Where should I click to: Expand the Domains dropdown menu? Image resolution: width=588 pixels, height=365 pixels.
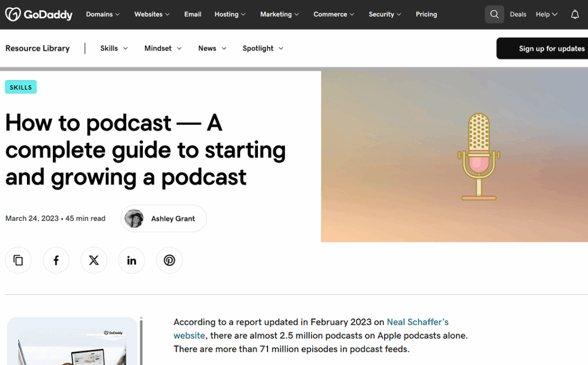click(x=103, y=14)
